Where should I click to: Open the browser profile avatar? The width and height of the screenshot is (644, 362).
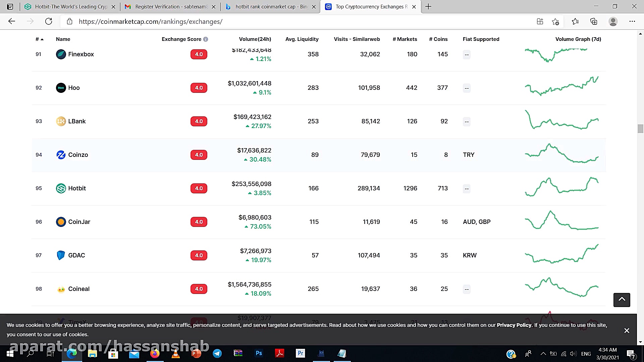[613, 21]
